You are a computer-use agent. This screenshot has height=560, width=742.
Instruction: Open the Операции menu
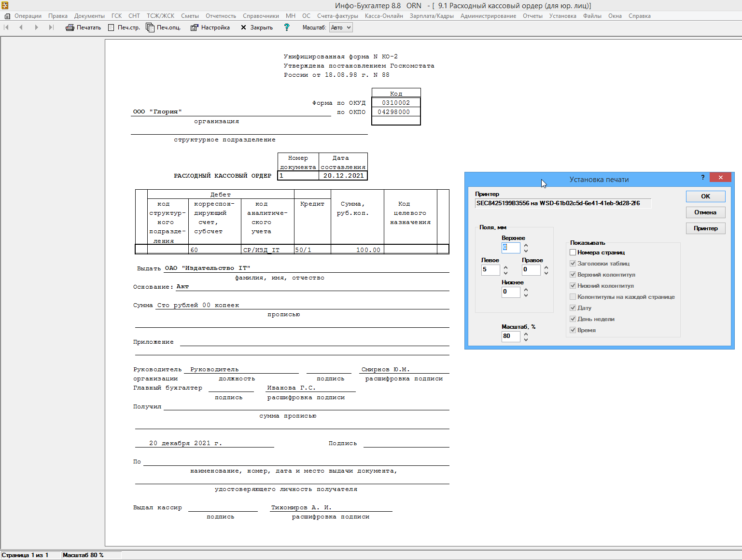(x=28, y=16)
